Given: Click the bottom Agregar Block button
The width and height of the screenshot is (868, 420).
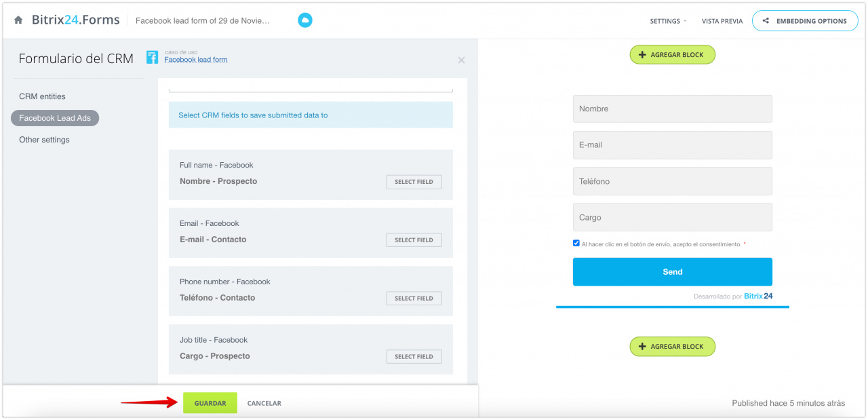Looking at the screenshot, I should [x=672, y=347].
